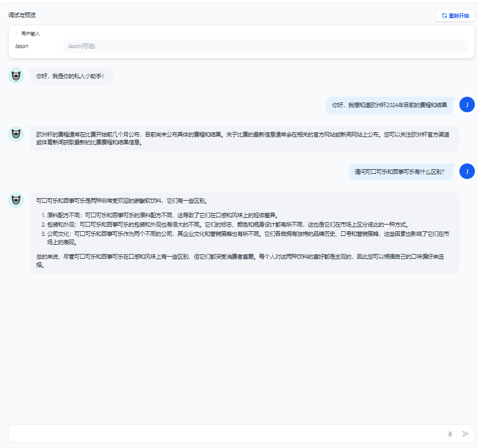The height and width of the screenshot is (448, 478).
Task: Click the Jason field label
Action: point(22,47)
